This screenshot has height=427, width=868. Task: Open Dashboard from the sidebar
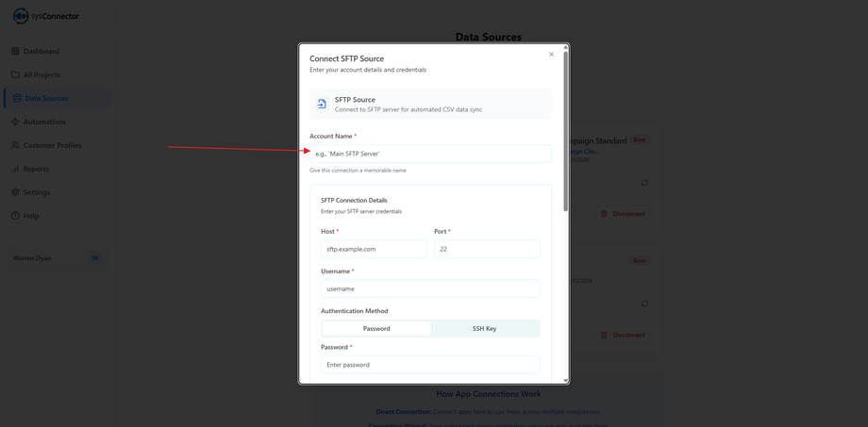[41, 51]
